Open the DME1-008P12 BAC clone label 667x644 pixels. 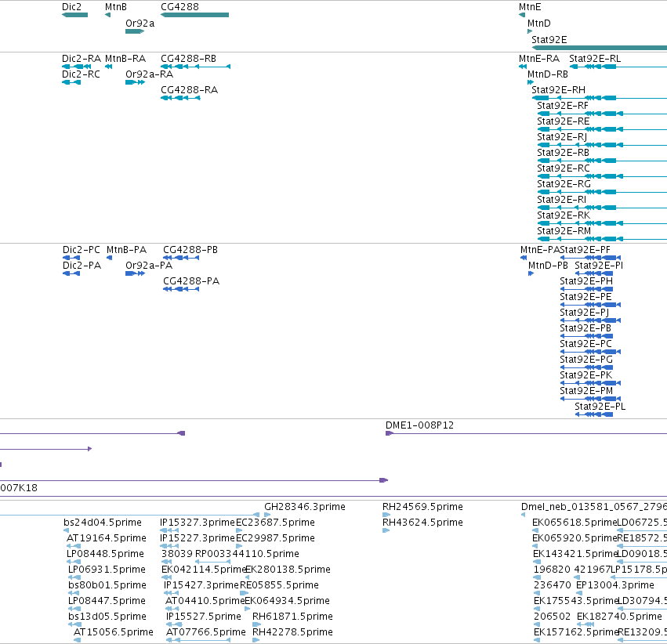[419, 425]
